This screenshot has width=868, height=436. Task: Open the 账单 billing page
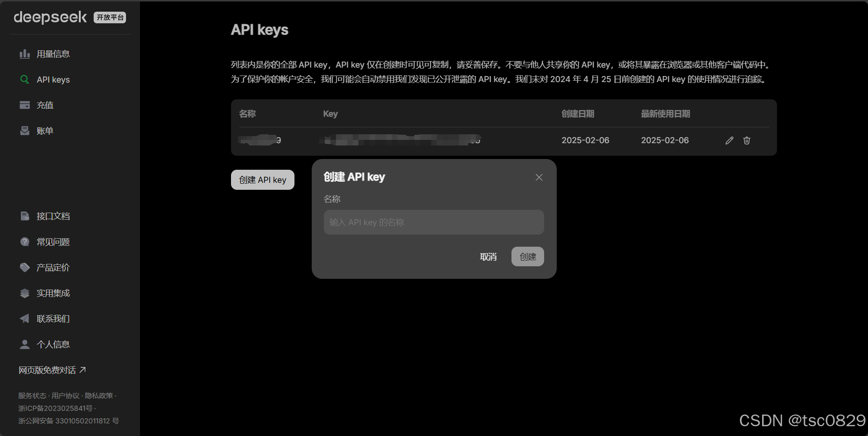45,131
